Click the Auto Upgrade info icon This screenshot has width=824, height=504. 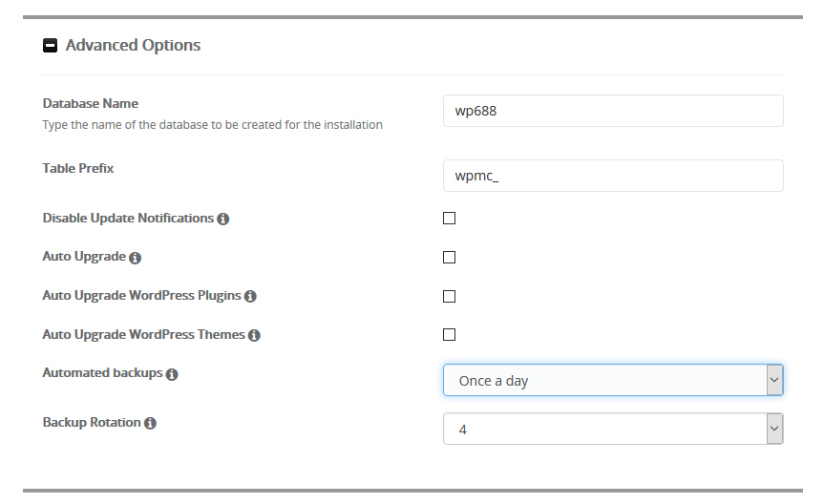[x=135, y=258]
